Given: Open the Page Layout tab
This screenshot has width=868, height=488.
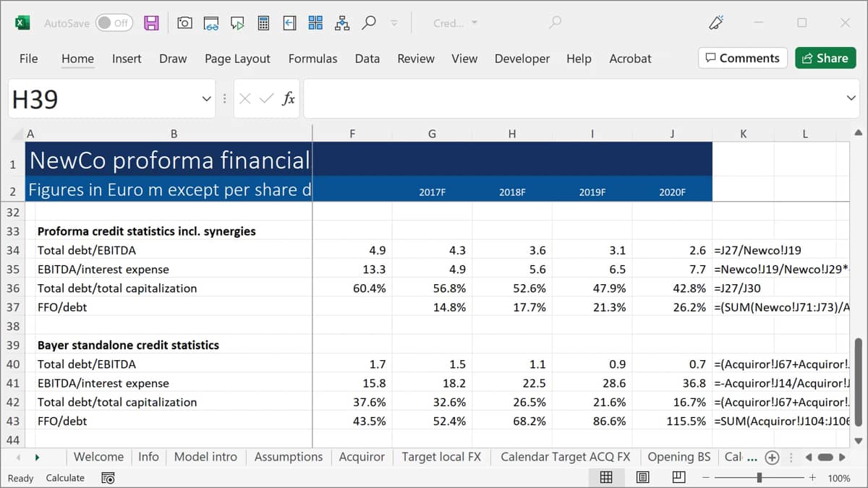Looking at the screenshot, I should tap(237, 59).
